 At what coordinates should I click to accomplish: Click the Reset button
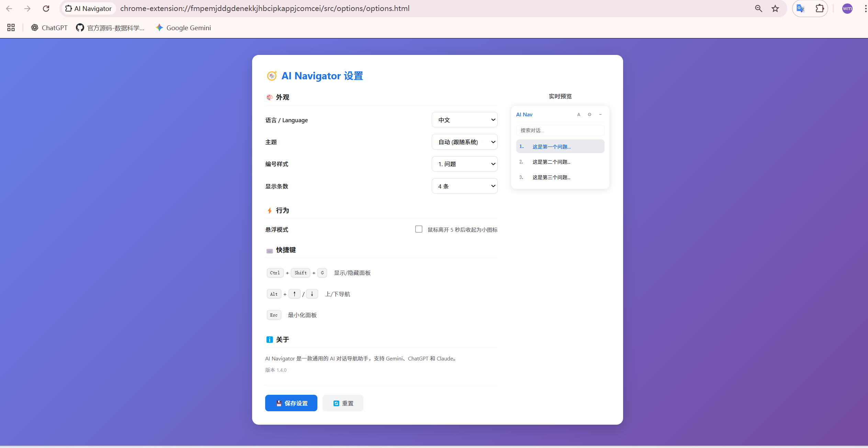click(343, 403)
